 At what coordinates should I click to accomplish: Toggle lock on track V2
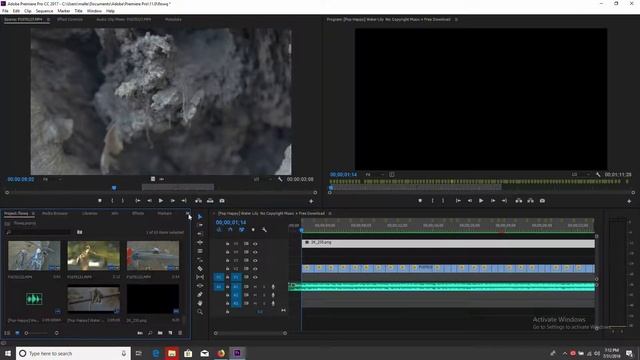[227, 269]
